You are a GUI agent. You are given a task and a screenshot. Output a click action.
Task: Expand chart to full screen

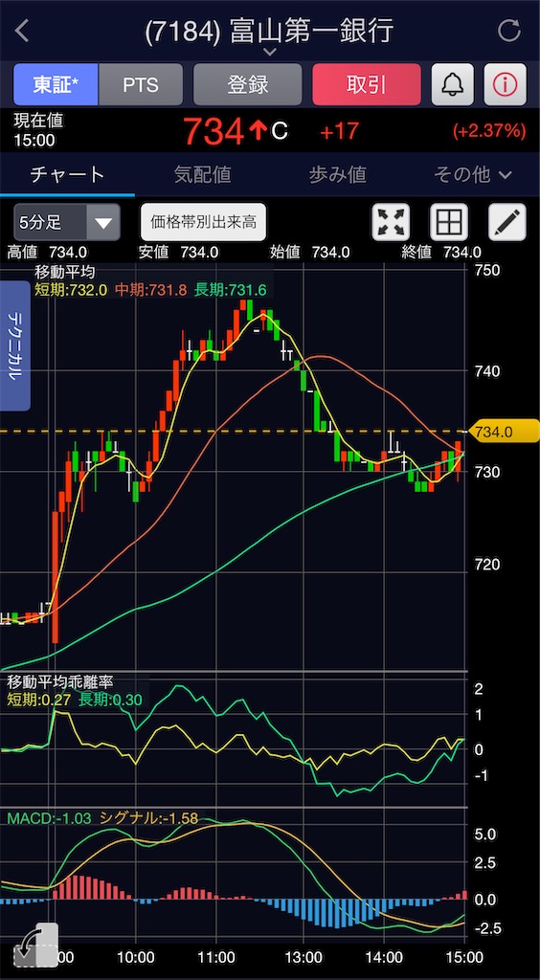point(392,222)
